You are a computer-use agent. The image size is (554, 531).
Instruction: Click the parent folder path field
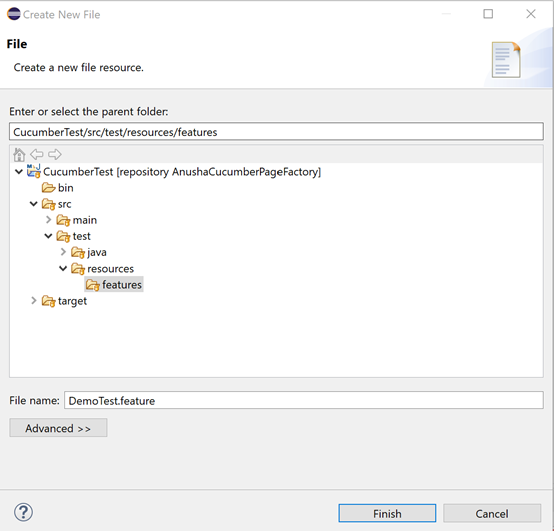click(x=276, y=131)
